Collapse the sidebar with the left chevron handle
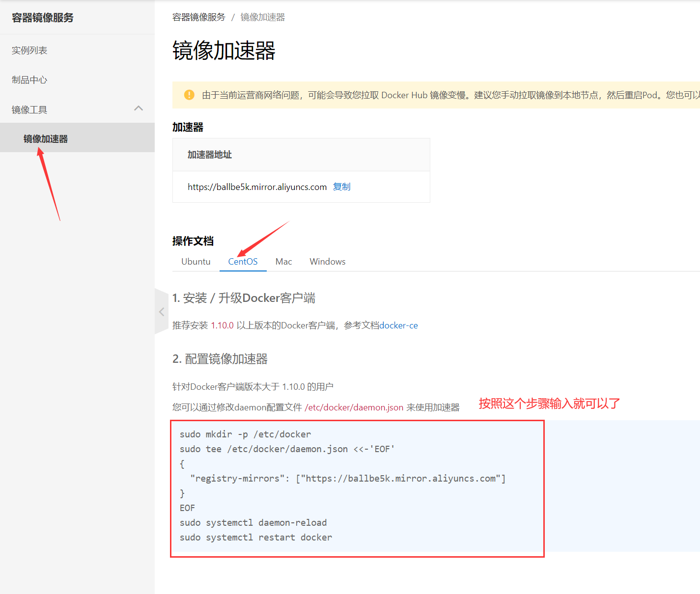700x594 pixels. (x=161, y=312)
